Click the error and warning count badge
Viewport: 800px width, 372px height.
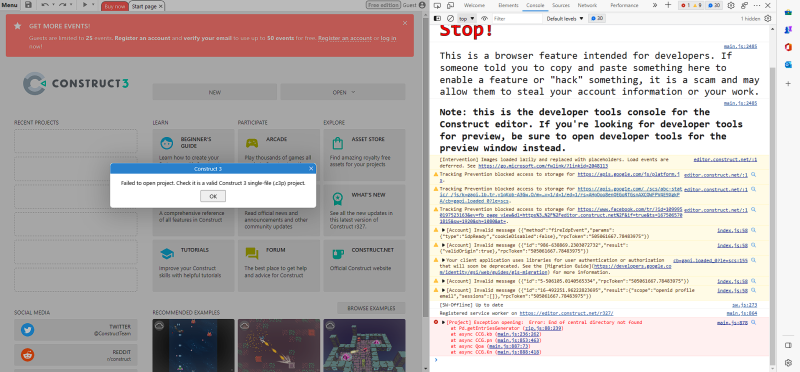(691, 5)
